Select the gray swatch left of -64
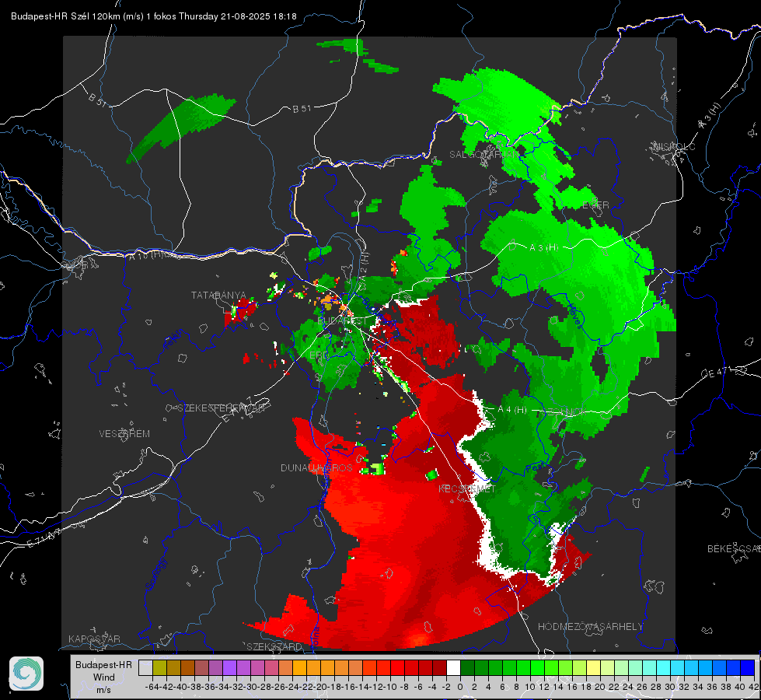The width and height of the screenshot is (761, 700). 145,667
